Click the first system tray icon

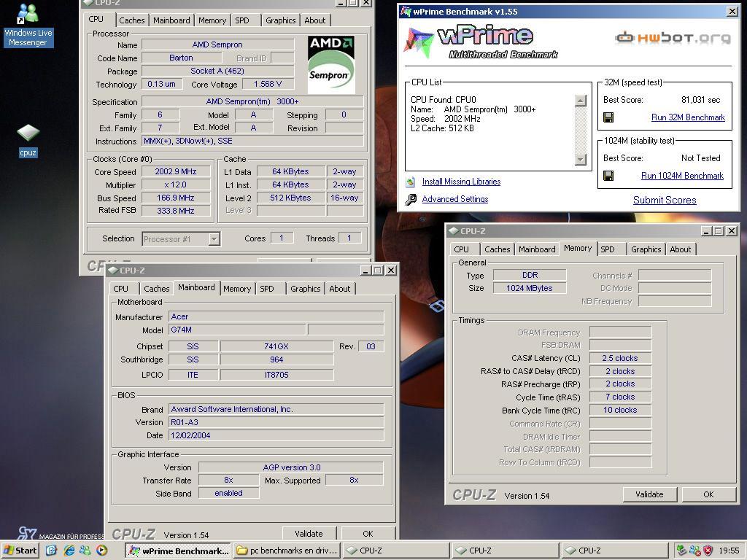pyautogui.click(x=681, y=551)
